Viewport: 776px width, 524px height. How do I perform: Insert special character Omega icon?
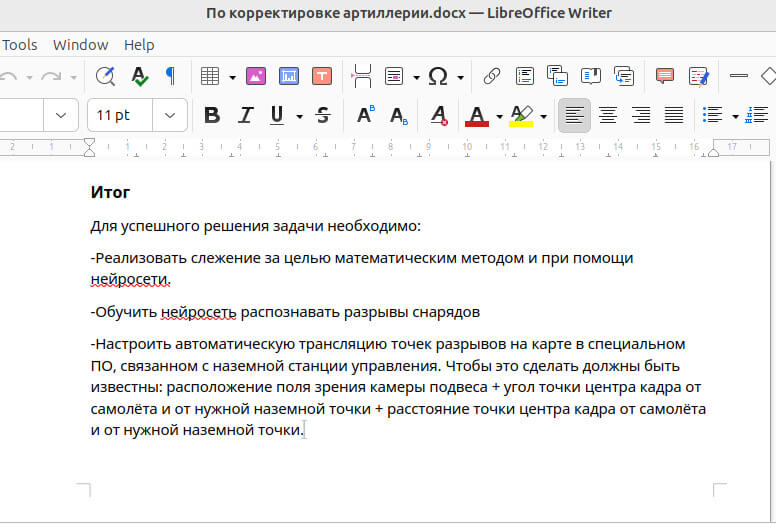pyautogui.click(x=438, y=76)
